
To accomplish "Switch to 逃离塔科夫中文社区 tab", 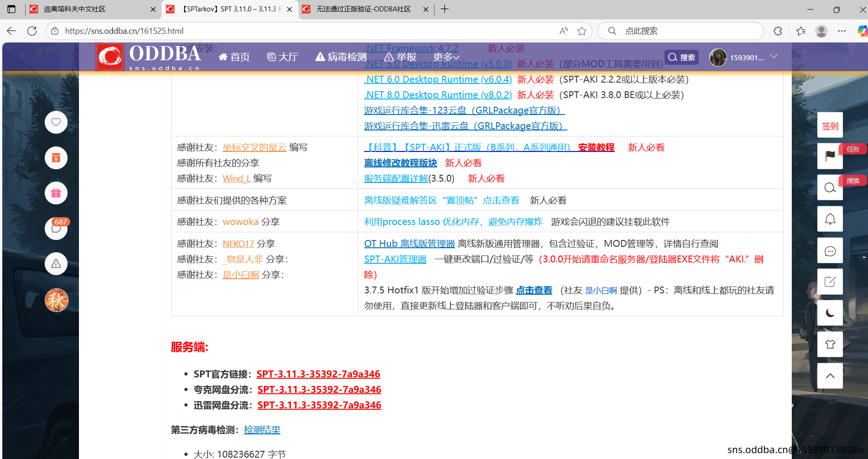I will click(x=91, y=9).
